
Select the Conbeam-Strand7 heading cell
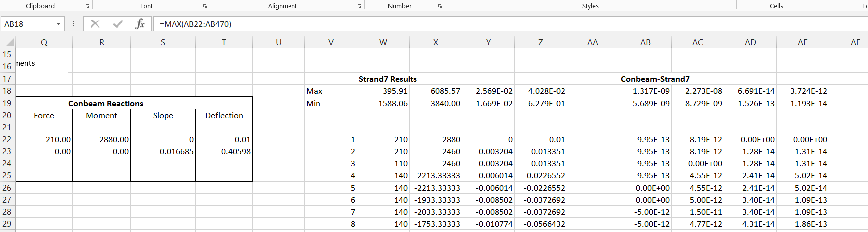tap(655, 79)
